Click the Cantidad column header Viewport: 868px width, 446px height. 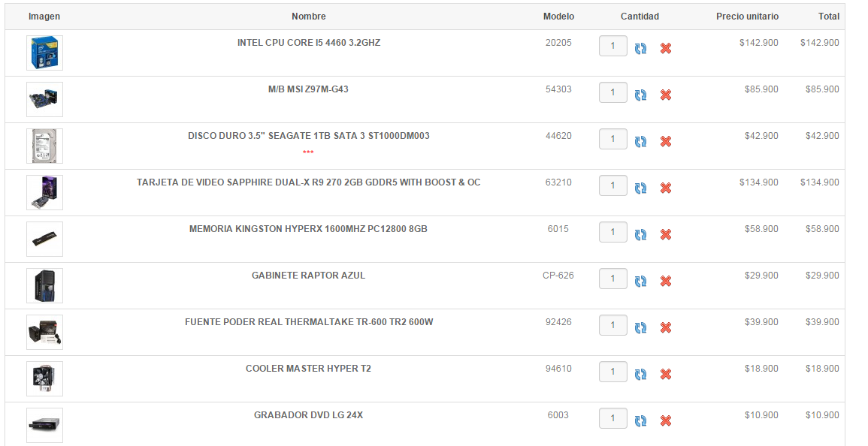point(640,17)
